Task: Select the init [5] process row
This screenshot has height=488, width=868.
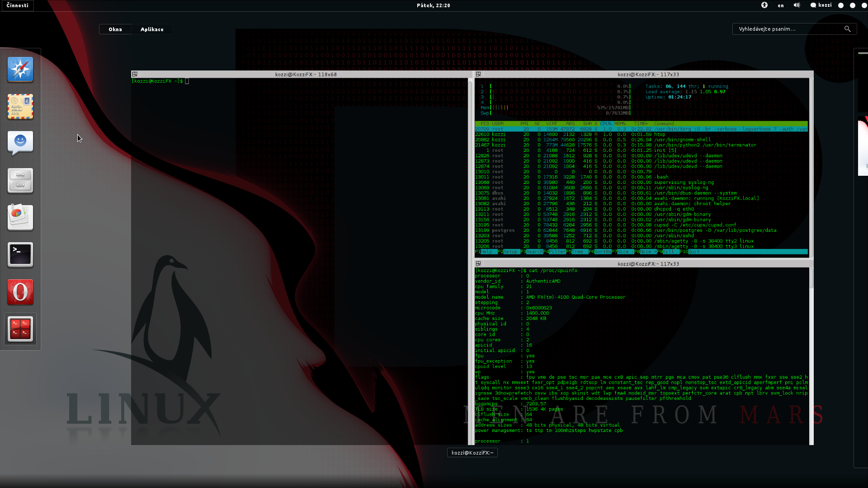Action: (x=641, y=150)
